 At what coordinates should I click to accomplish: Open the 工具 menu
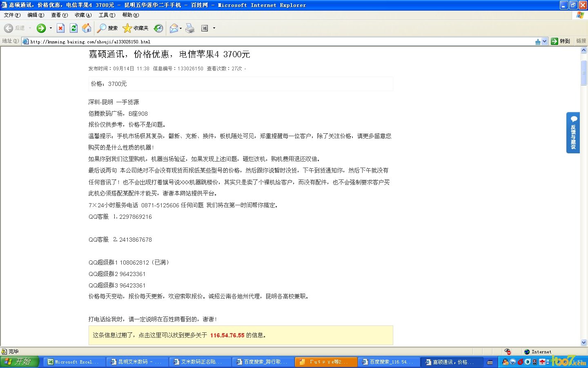(x=107, y=15)
